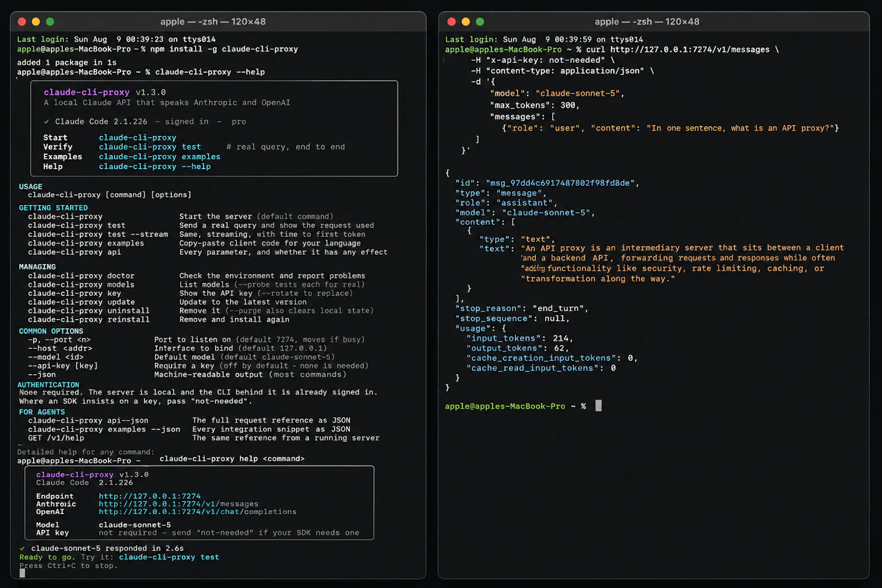Click 'In one sentence, what is an API proxy?' content
Viewport: 882px width, 588px height.
(739, 128)
